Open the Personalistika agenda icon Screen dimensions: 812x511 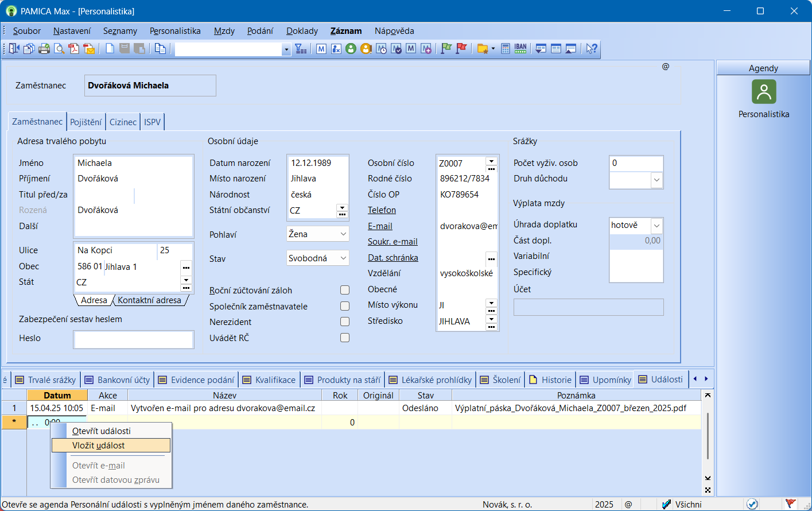click(x=764, y=92)
